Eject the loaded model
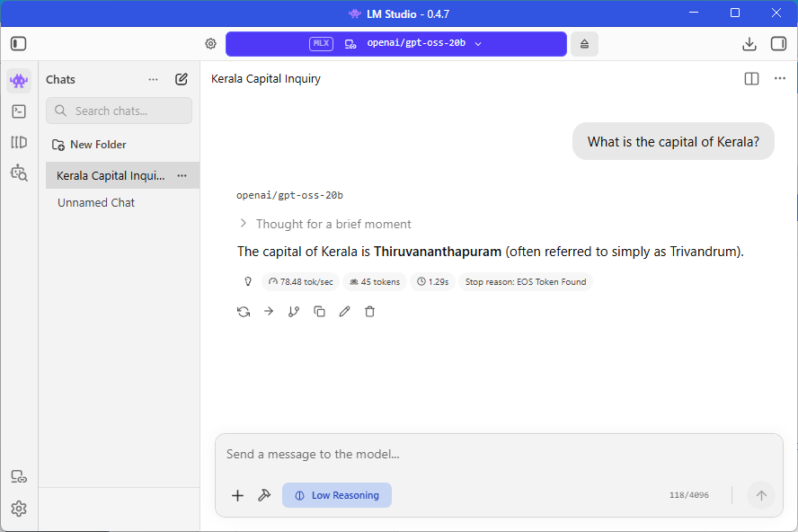 click(584, 44)
